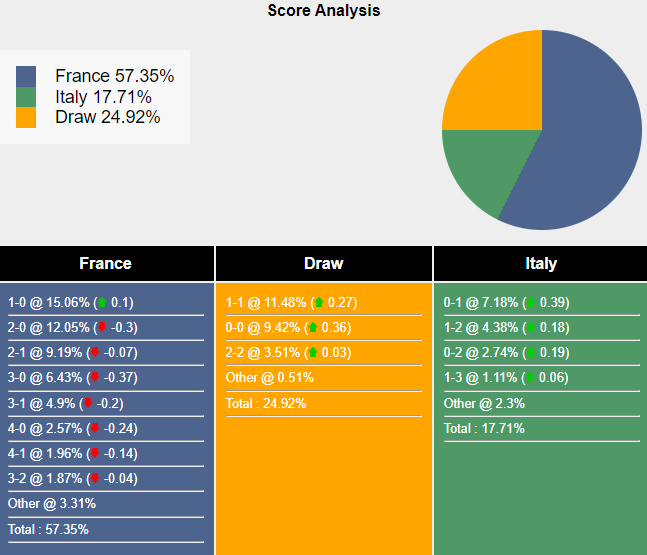Select the Draw column header

[x=323, y=264]
